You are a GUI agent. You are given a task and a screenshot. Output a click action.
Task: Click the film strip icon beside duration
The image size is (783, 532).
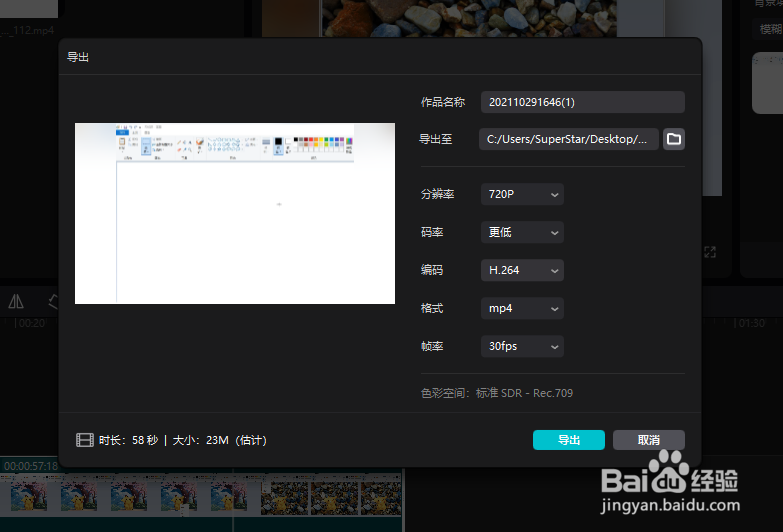[85, 440]
